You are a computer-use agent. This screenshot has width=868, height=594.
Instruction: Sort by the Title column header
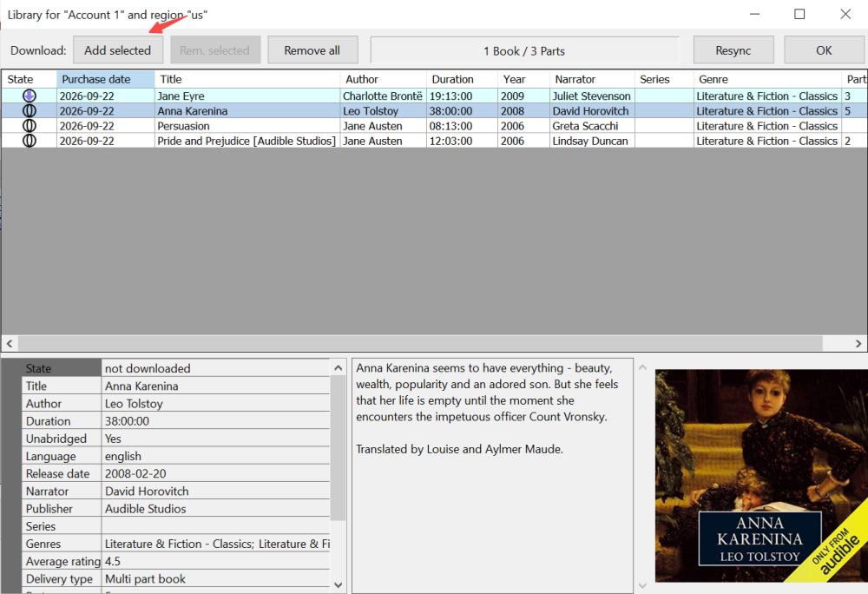tap(247, 79)
